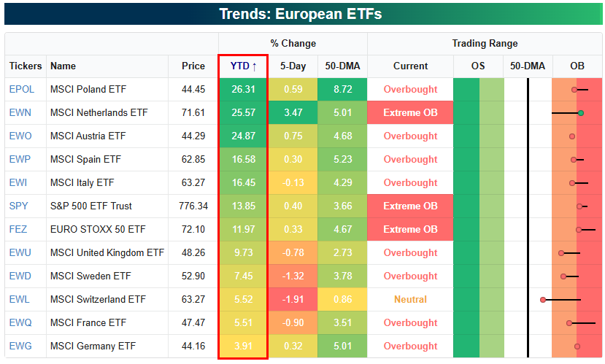Viewport: 605px width, 364px height.
Task: Click the red trading range dot for EWL
Action: [543, 300]
